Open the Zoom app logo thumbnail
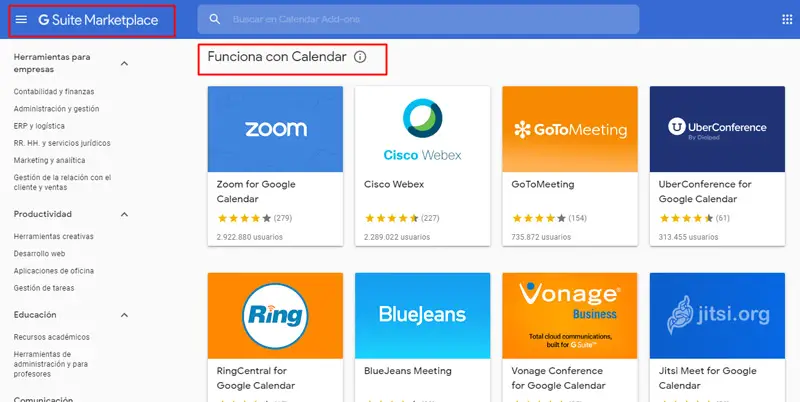This screenshot has height=402, width=800. (275, 128)
